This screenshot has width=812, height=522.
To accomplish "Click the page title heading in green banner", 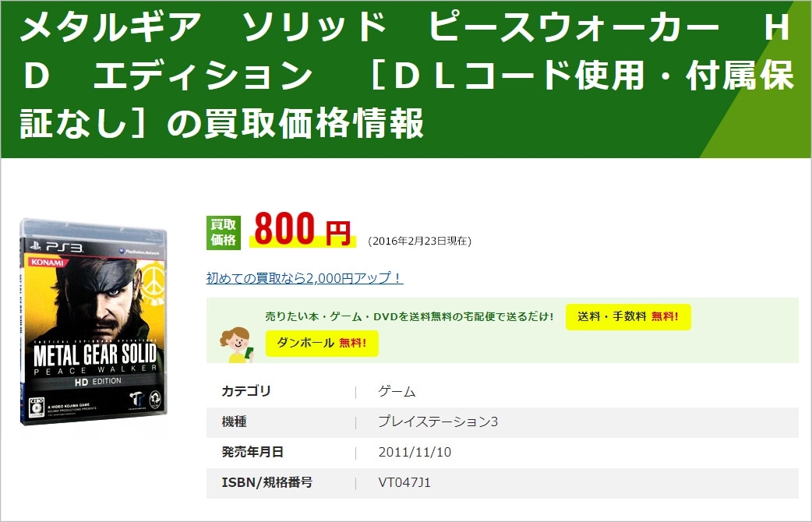I will click(x=406, y=76).
